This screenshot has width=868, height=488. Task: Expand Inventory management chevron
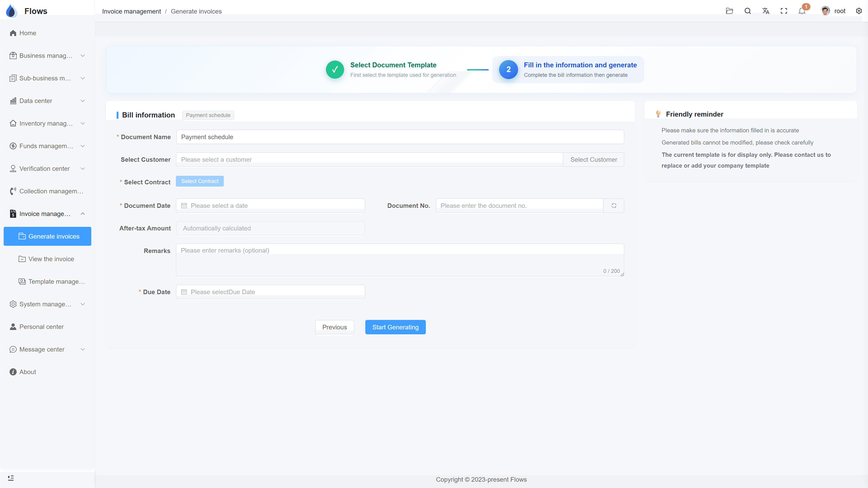coord(83,123)
